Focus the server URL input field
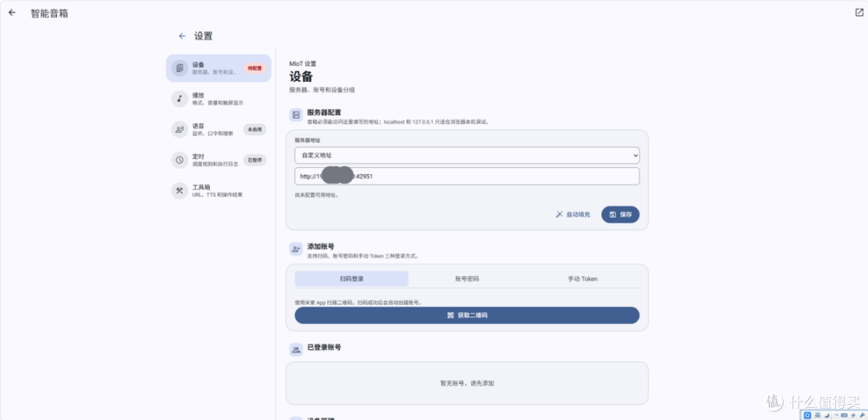 coord(467,177)
